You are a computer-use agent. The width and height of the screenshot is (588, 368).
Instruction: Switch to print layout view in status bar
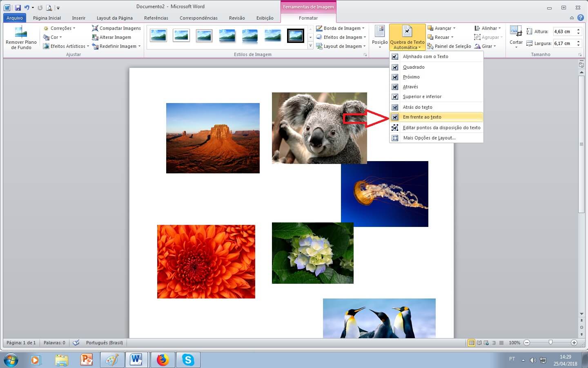(471, 343)
